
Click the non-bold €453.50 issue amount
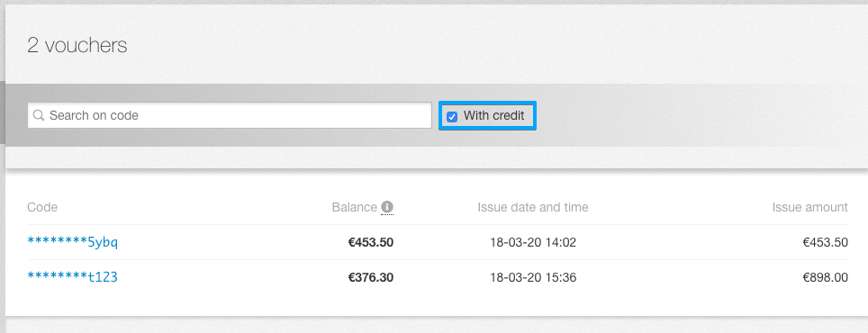click(x=826, y=242)
